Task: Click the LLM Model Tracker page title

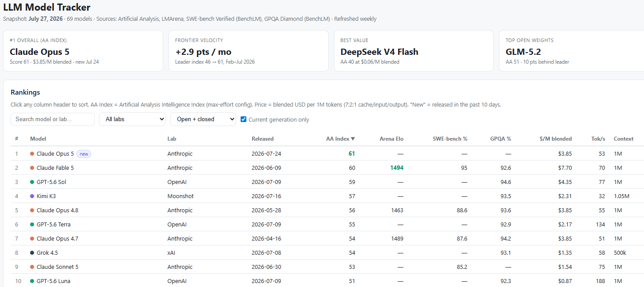Action: (47, 7)
